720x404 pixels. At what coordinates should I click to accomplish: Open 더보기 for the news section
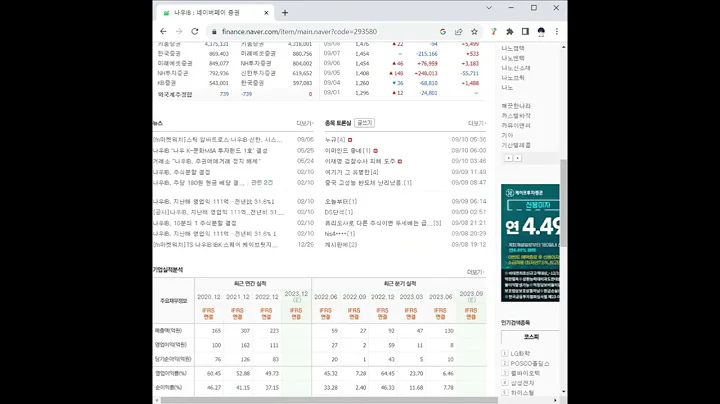[305, 123]
